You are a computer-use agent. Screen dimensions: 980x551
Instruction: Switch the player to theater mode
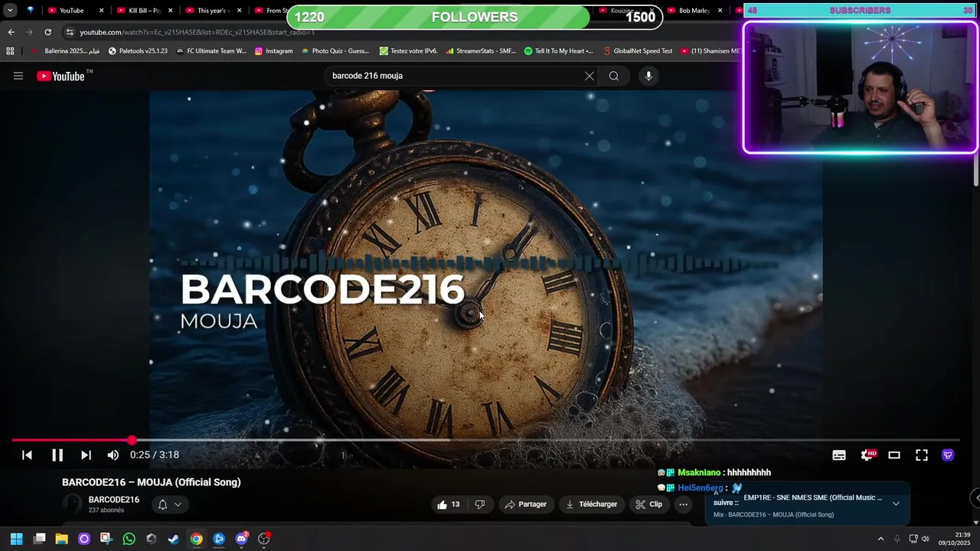pyautogui.click(x=894, y=455)
